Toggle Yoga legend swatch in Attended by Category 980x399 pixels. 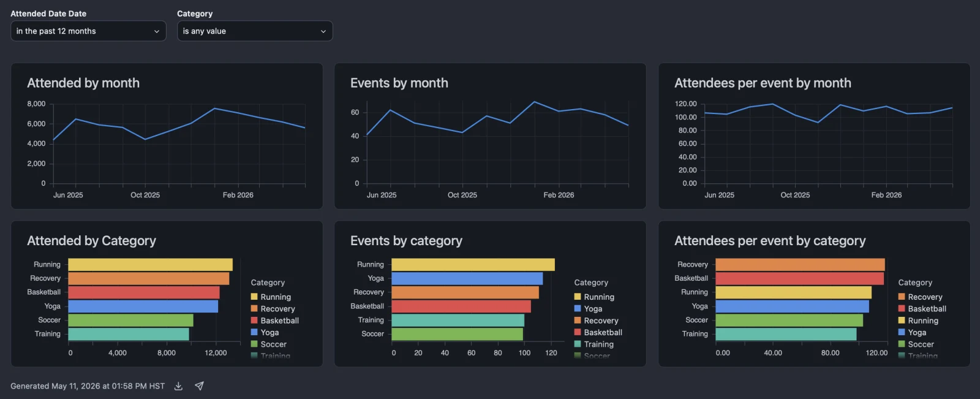(254, 332)
